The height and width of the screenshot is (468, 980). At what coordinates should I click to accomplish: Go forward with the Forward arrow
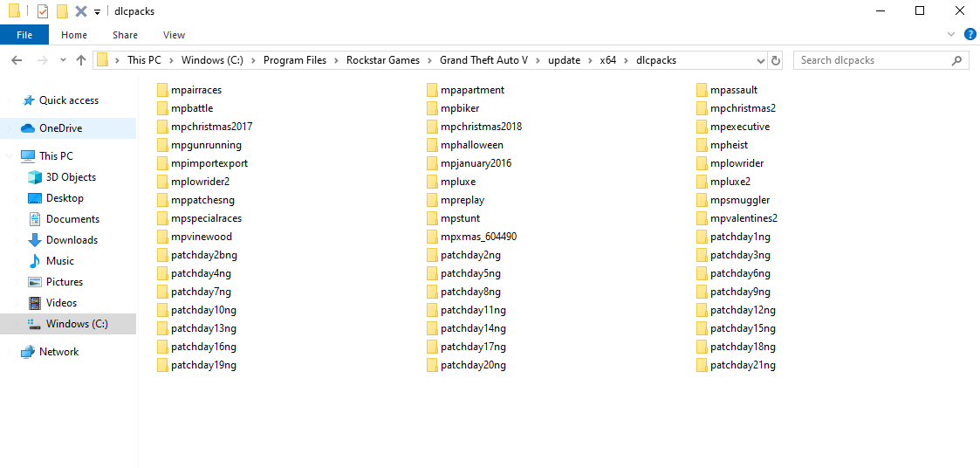tap(43, 61)
